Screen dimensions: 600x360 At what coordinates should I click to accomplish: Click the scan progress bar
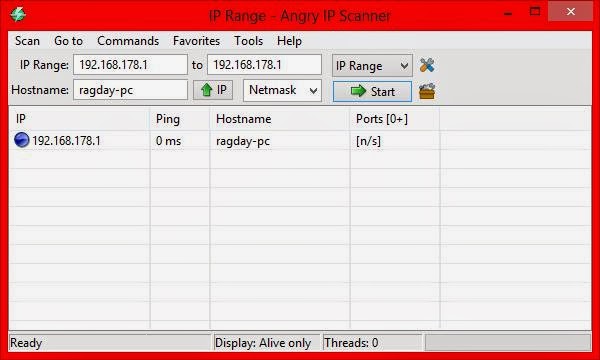coord(508,342)
